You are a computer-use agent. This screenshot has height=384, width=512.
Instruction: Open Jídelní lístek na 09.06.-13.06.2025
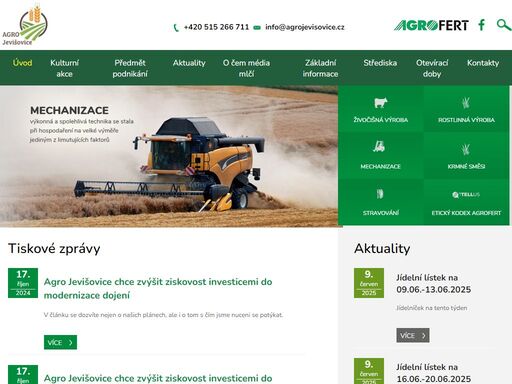(x=433, y=284)
